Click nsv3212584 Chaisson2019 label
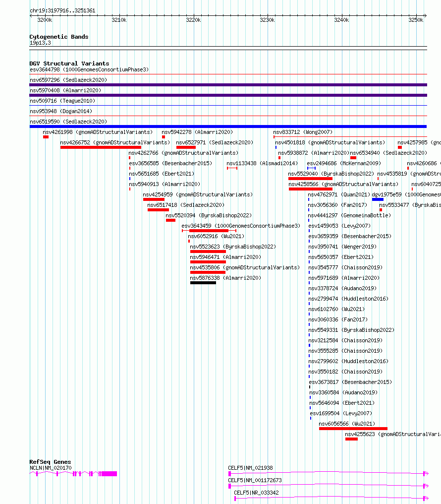Image resolution: width=441 pixels, height=504 pixels. (345, 340)
